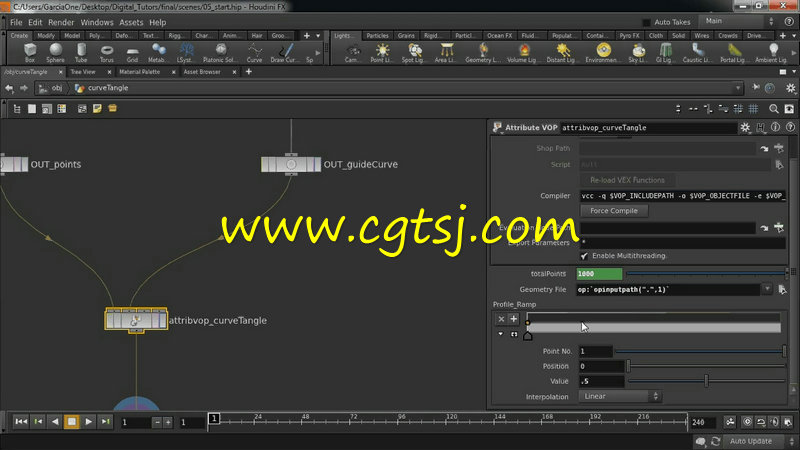
Task: Select the Box shelf tool
Action: click(30, 53)
